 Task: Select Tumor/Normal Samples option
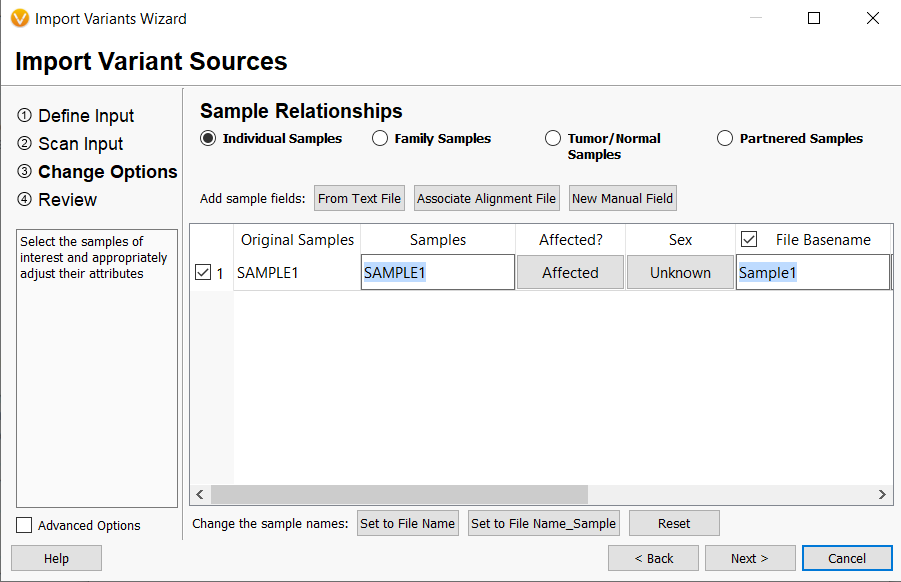(553, 138)
